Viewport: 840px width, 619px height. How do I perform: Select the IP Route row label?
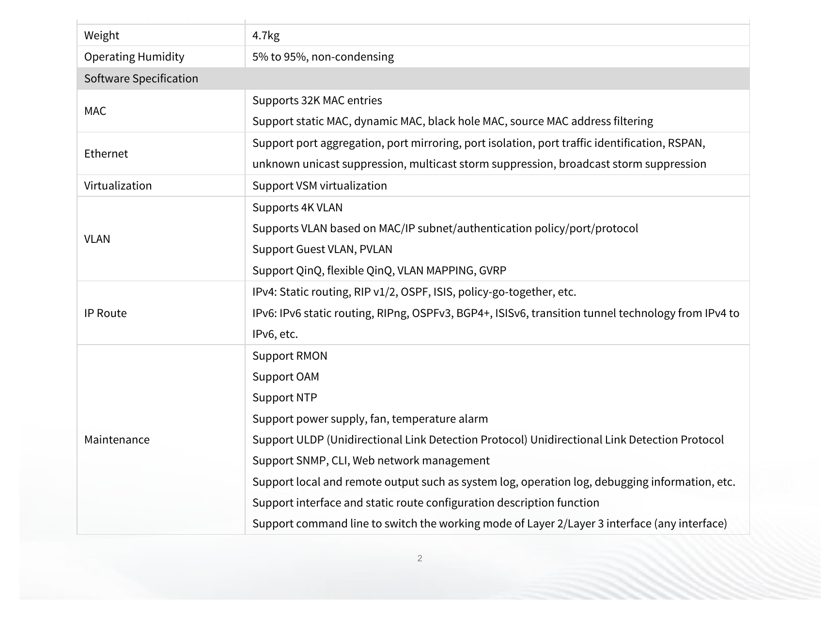pyautogui.click(x=105, y=313)
